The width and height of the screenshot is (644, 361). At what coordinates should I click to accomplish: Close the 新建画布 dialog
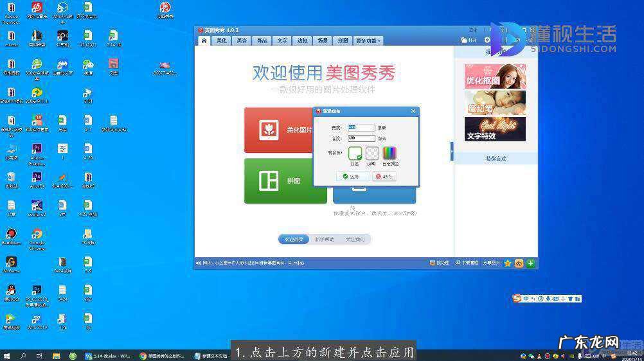(x=413, y=111)
